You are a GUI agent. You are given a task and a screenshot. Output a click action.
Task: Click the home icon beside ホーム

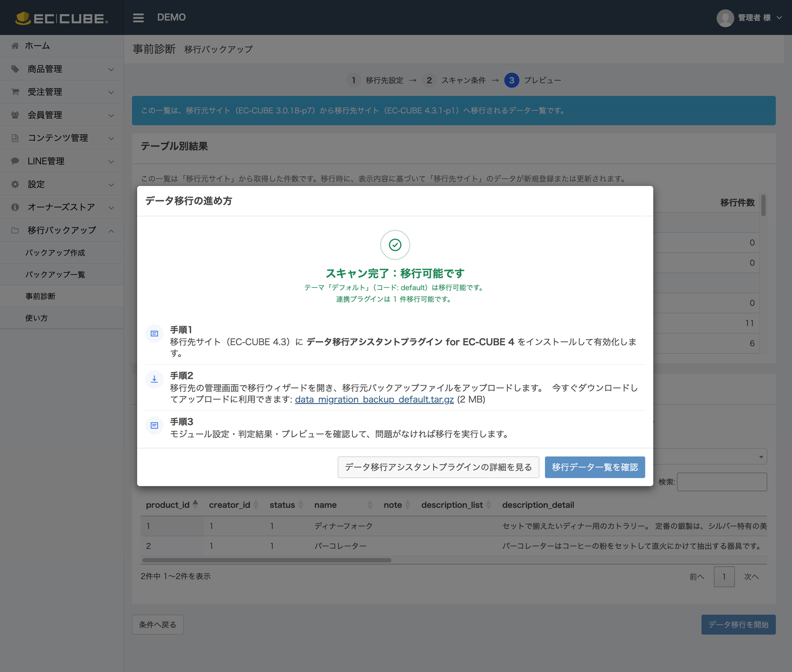[x=15, y=46]
